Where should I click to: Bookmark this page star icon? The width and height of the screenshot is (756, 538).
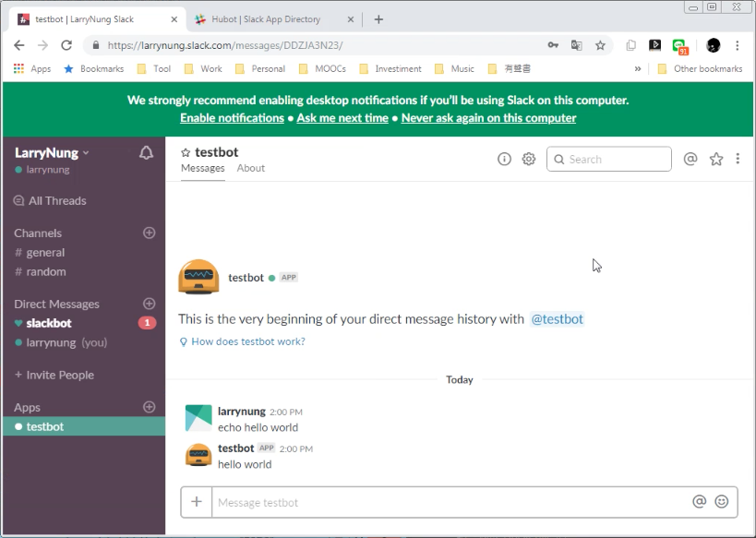click(x=600, y=45)
